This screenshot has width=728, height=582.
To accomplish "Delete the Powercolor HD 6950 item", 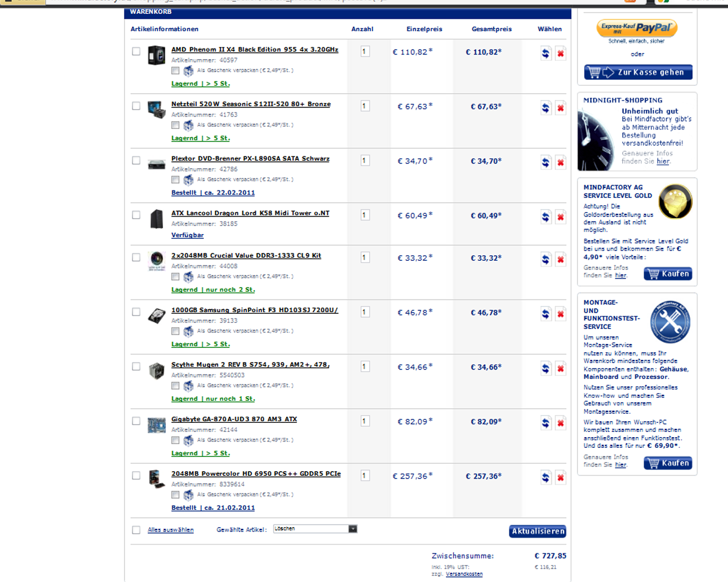I will [560, 478].
